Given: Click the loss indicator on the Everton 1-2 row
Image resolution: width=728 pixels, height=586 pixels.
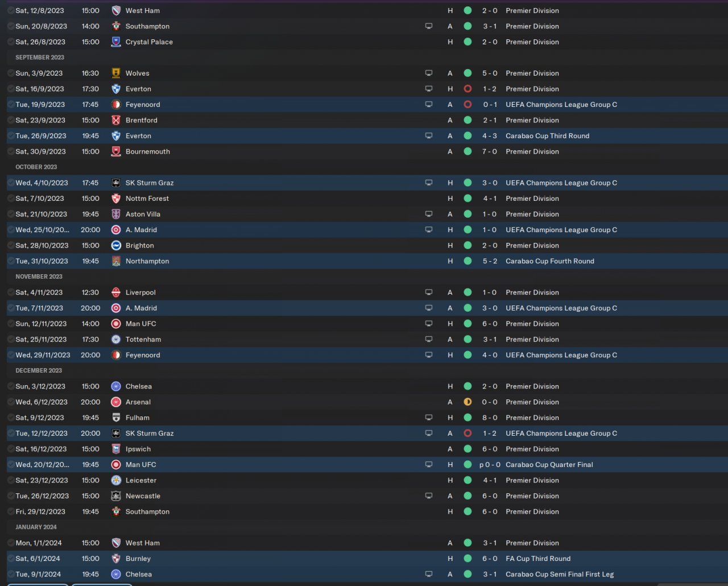Looking at the screenshot, I should click(x=468, y=89).
